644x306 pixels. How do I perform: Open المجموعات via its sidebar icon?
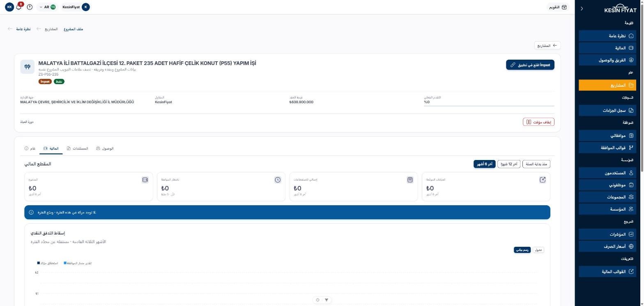point(631,197)
